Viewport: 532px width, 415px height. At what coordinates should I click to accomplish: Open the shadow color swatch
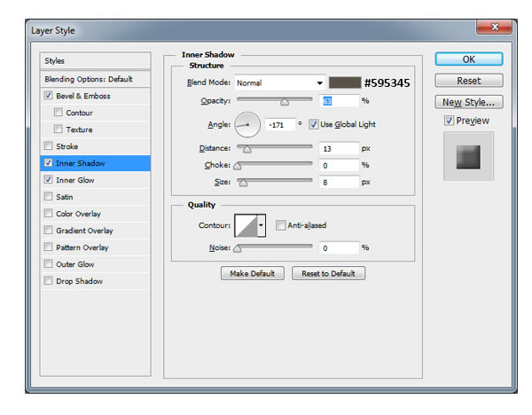point(345,82)
